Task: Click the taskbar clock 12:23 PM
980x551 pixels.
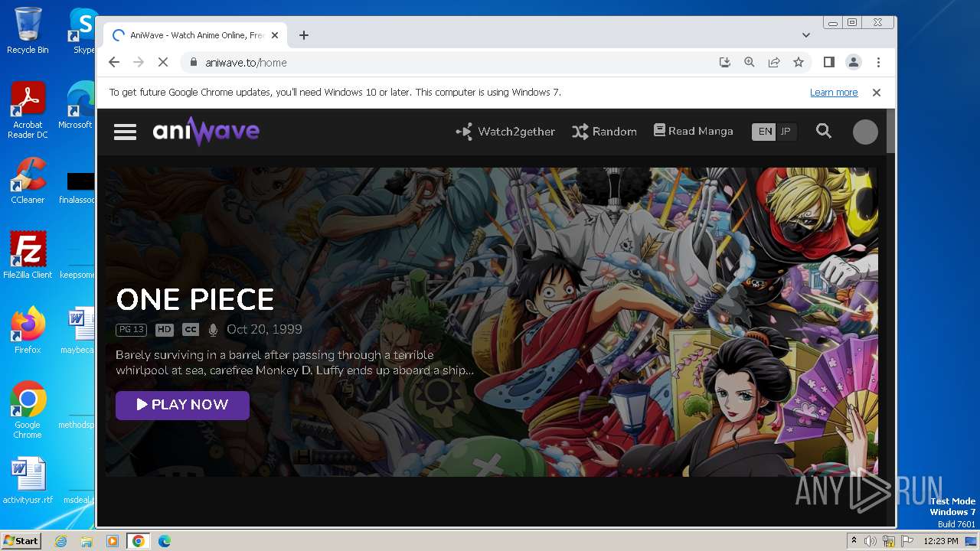Action: pyautogui.click(x=941, y=541)
